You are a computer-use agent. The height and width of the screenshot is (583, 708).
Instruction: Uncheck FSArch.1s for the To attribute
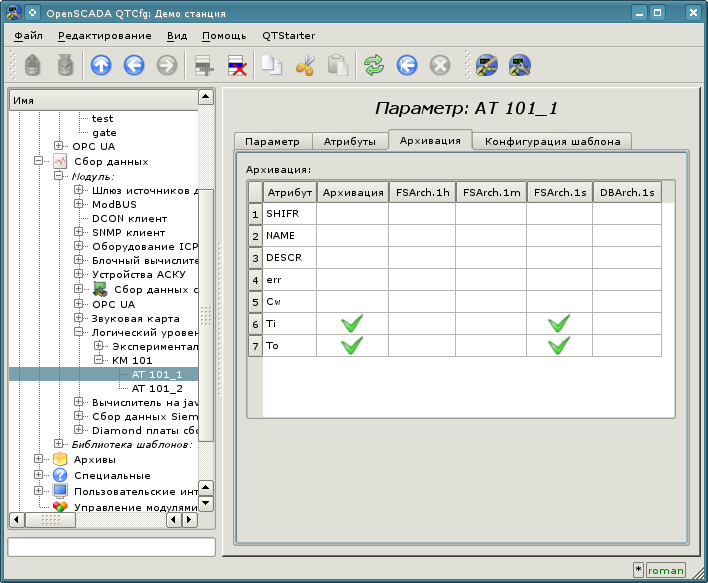[x=559, y=346]
